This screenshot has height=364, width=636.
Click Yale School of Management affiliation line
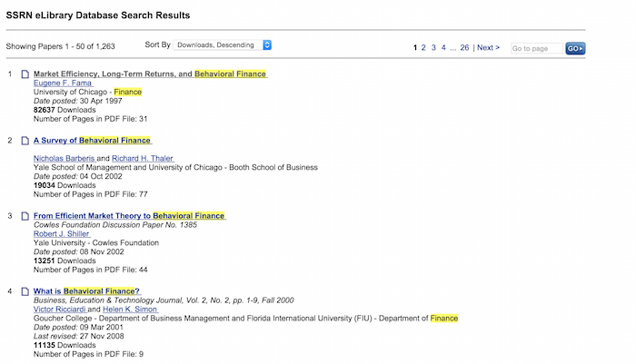point(175,167)
